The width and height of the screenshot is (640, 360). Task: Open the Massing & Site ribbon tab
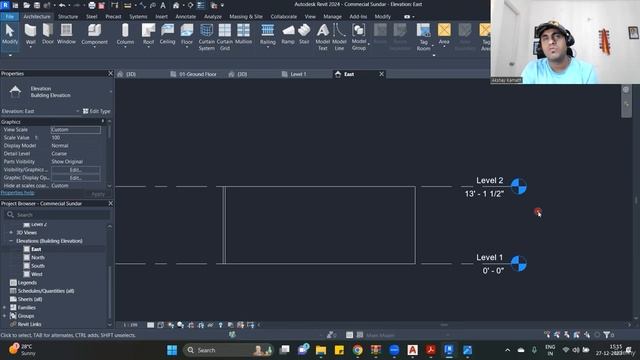[x=246, y=17]
